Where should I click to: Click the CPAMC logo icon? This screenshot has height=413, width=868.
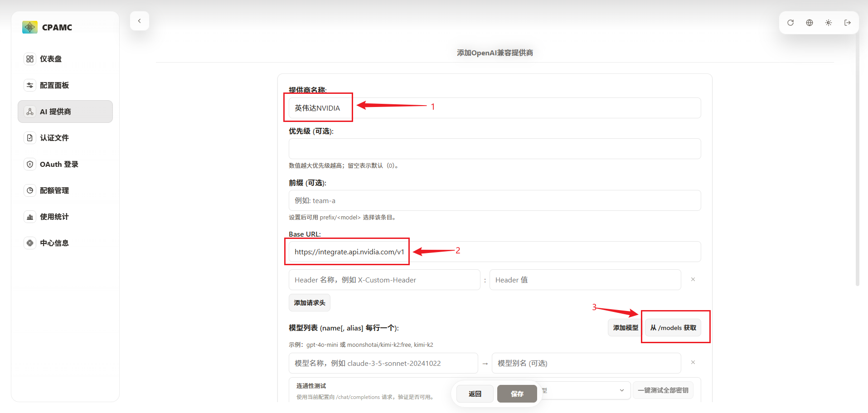click(x=30, y=27)
